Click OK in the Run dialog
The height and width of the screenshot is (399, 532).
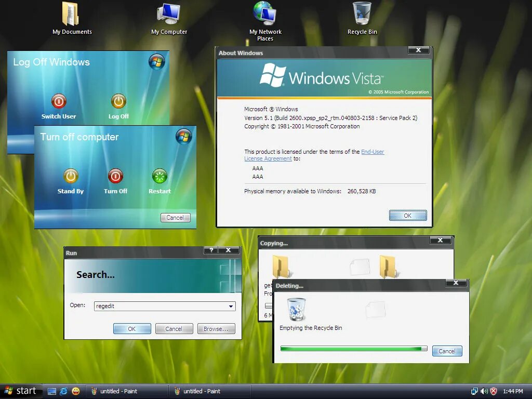(132, 329)
